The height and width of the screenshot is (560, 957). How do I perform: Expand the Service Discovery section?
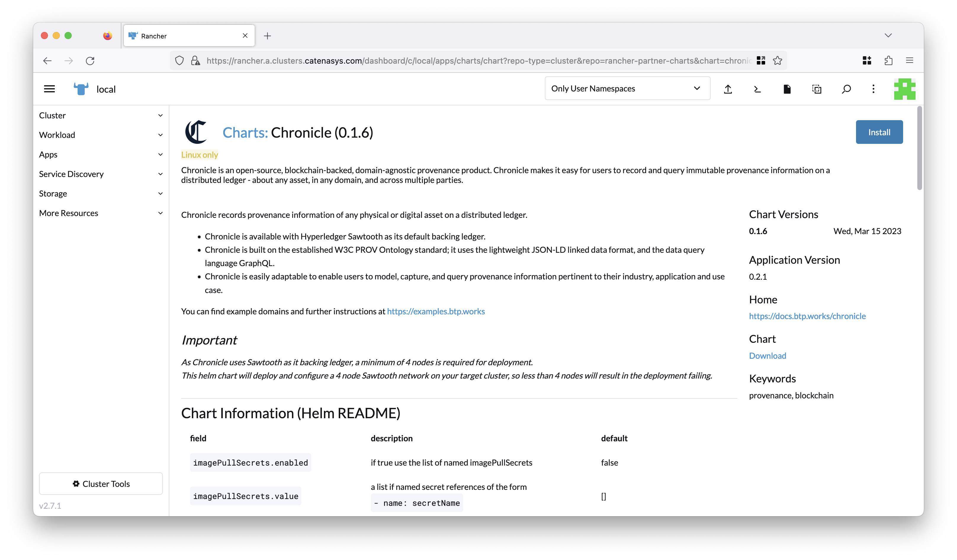[x=101, y=174]
